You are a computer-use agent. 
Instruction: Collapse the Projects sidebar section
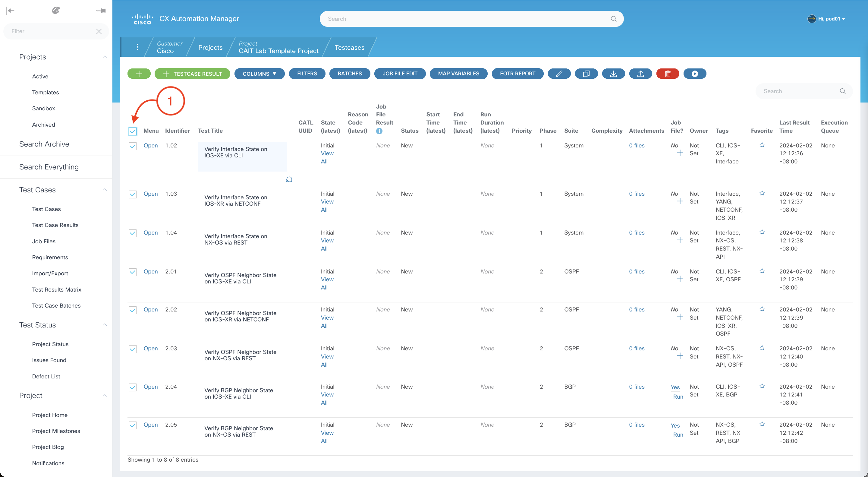105,57
